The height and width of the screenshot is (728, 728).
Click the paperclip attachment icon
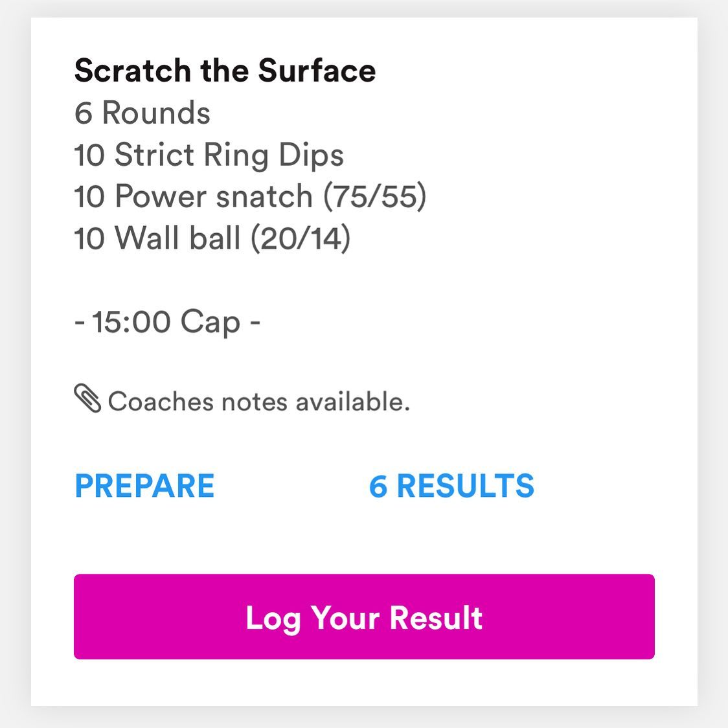pyautogui.click(x=87, y=398)
